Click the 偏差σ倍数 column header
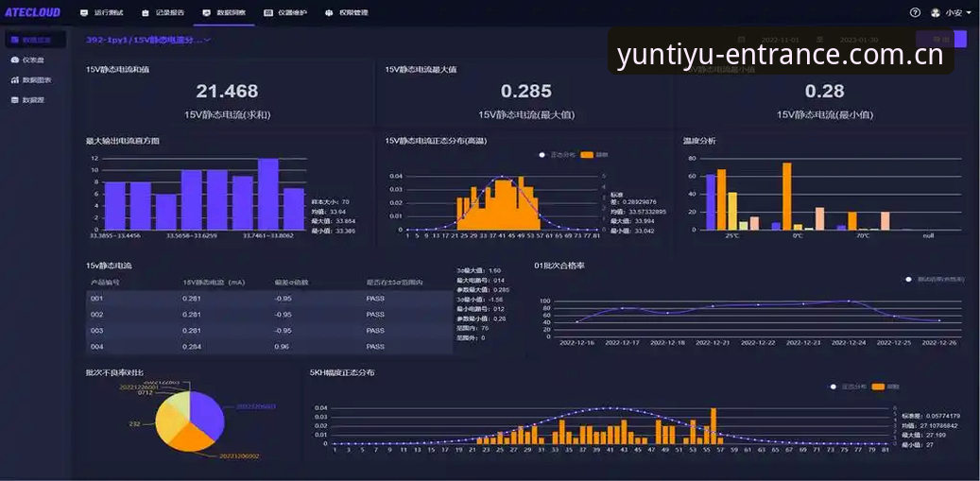This screenshot has height=481, width=980. click(291, 283)
